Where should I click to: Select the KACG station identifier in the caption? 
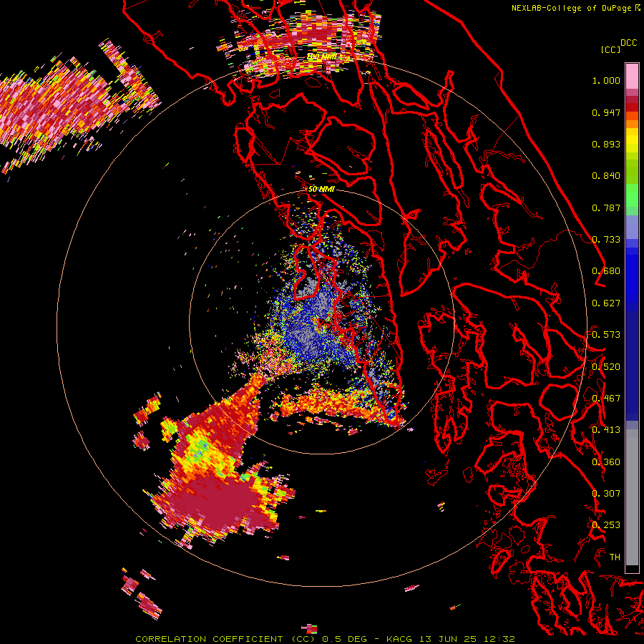tap(399, 639)
